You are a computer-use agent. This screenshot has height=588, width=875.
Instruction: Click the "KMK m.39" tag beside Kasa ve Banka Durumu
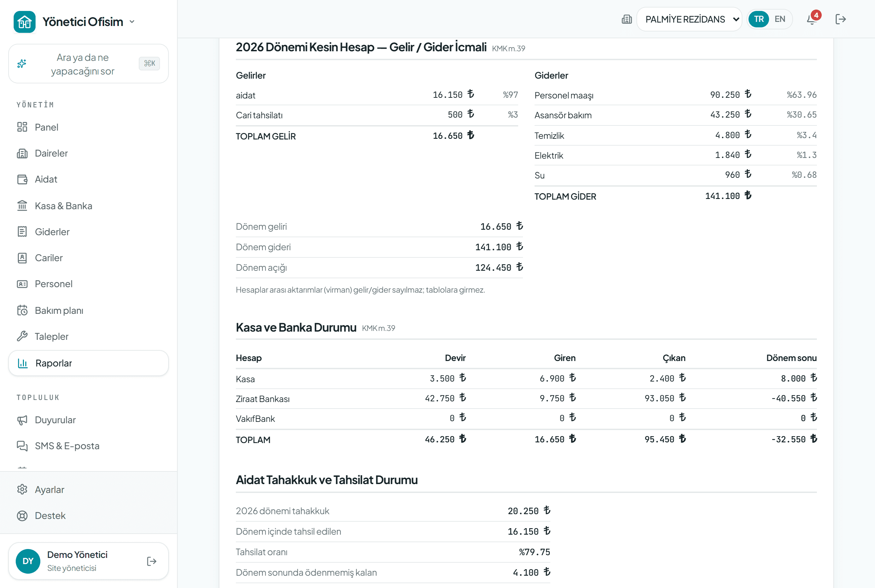pyautogui.click(x=378, y=329)
